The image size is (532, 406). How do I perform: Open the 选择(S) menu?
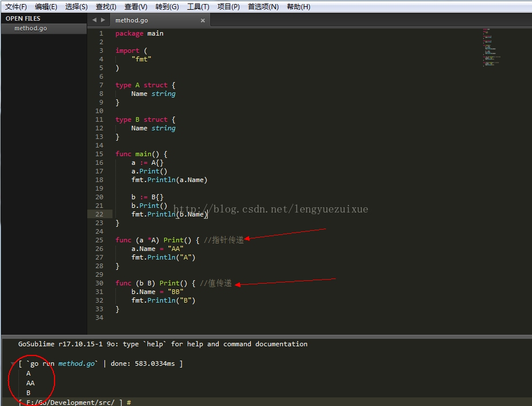[76, 7]
